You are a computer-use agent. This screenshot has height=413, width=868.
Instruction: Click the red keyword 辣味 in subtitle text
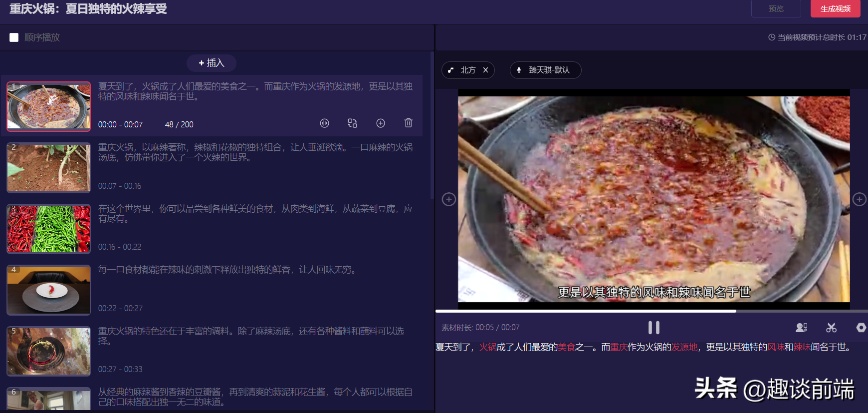point(802,347)
